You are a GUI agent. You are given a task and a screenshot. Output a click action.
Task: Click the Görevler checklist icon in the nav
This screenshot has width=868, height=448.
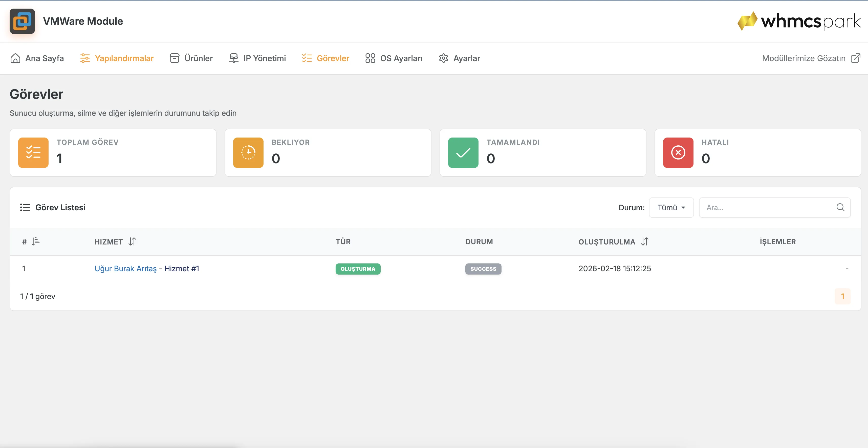tap(307, 58)
